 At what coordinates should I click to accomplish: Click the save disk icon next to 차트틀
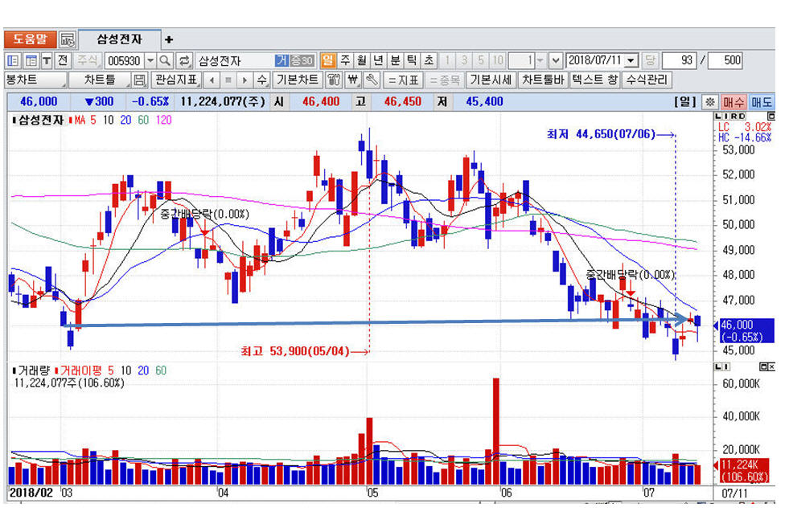[x=139, y=80]
